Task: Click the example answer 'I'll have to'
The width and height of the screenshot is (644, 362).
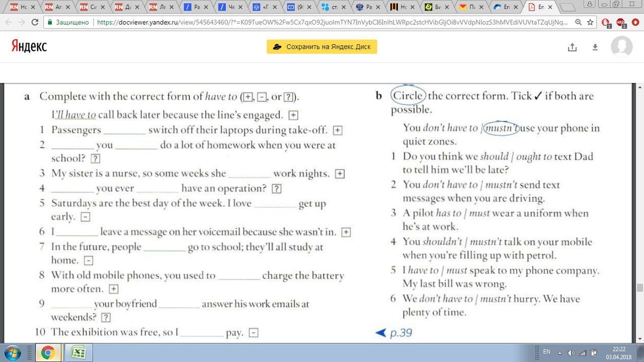Action: point(74,115)
